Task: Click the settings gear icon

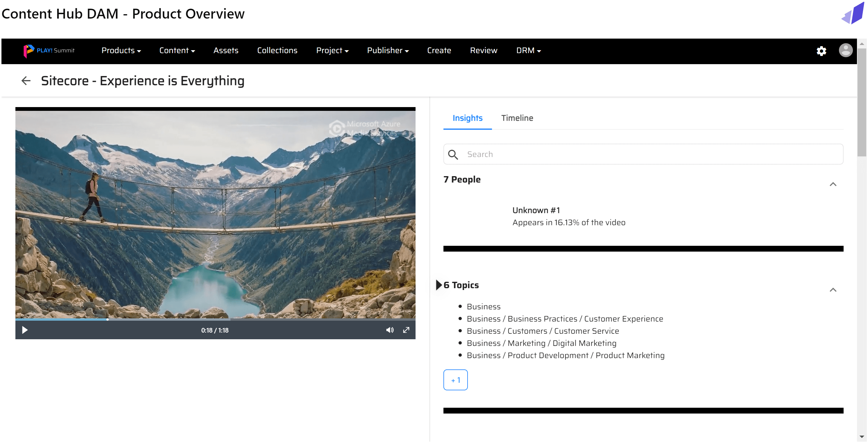Action: (x=821, y=51)
